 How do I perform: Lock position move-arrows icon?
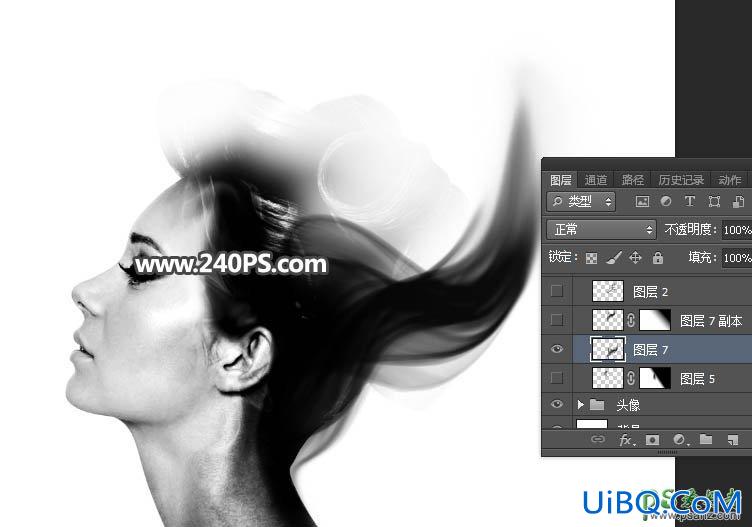click(x=635, y=258)
